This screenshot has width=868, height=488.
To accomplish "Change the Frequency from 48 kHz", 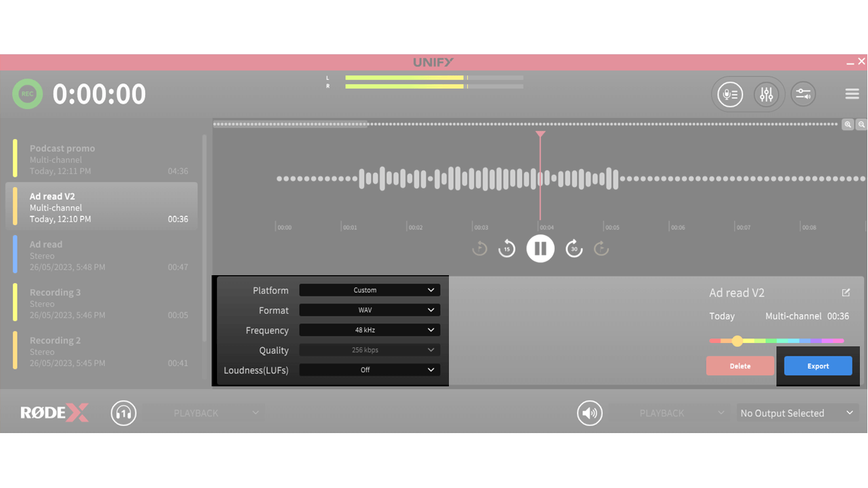I will click(x=369, y=330).
